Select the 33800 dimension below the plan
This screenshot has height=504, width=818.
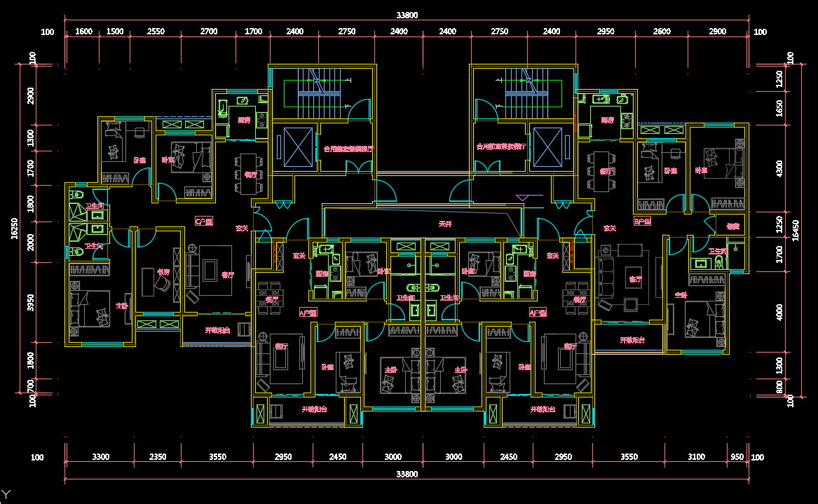(x=407, y=474)
